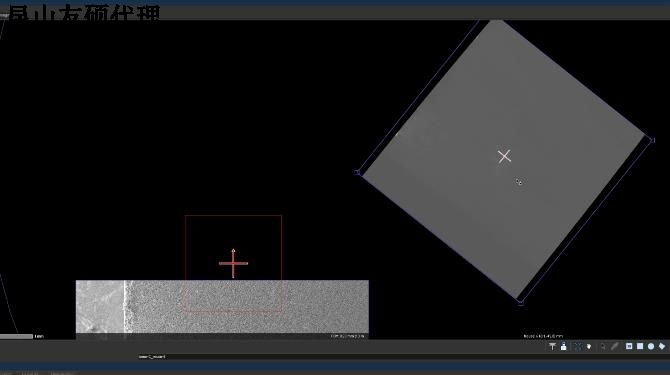Click the right corner handle of the rotated tile
The height and width of the screenshot is (375, 670).
tap(652, 140)
